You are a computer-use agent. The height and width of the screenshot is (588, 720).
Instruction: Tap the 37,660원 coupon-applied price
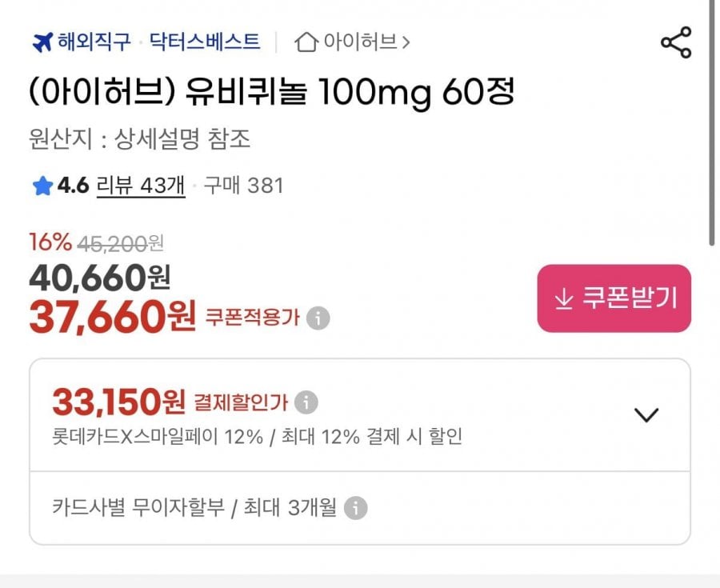coord(112,318)
